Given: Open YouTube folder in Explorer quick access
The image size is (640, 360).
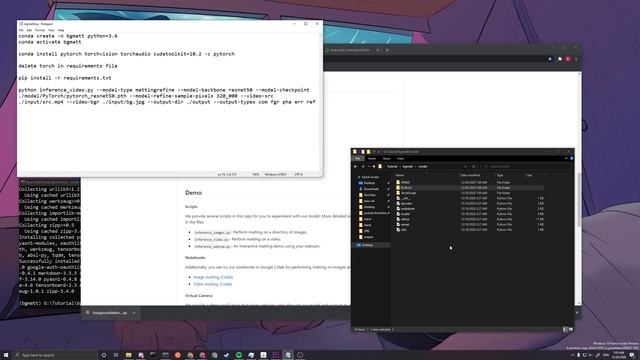Looking at the screenshot, I should click(369, 195).
